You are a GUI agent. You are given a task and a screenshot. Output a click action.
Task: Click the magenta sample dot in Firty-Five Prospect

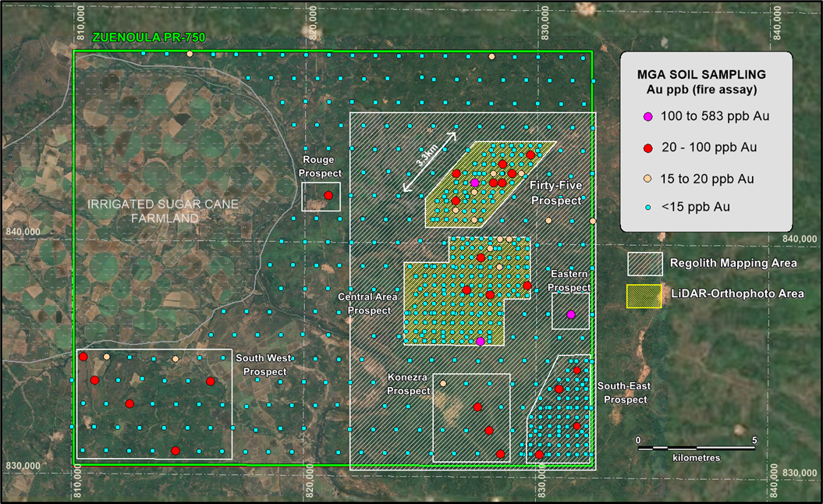[x=474, y=183]
